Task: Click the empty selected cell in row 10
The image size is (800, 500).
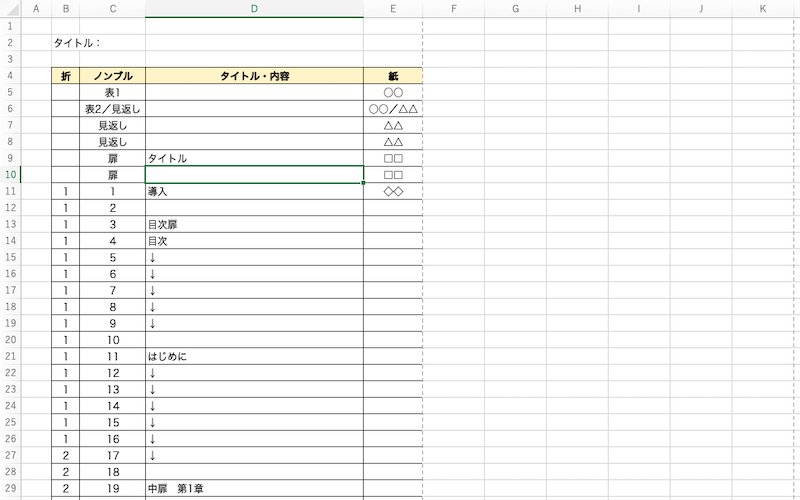Action: tap(254, 175)
